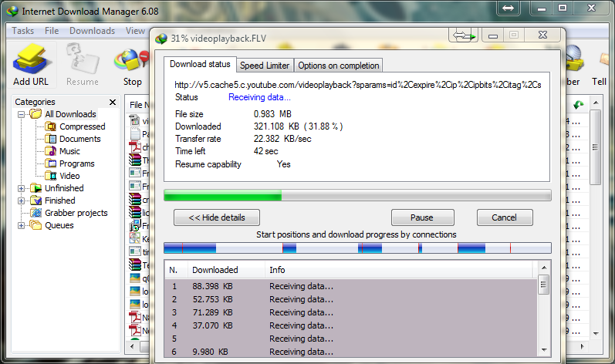The height and width of the screenshot is (364, 615).
Task: Open the View menu
Action: pos(135,31)
